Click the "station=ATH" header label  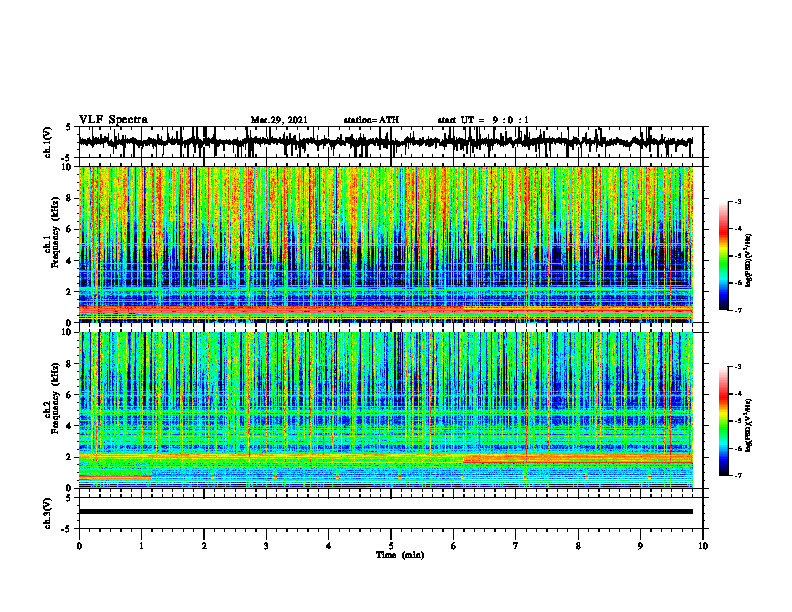coord(371,120)
